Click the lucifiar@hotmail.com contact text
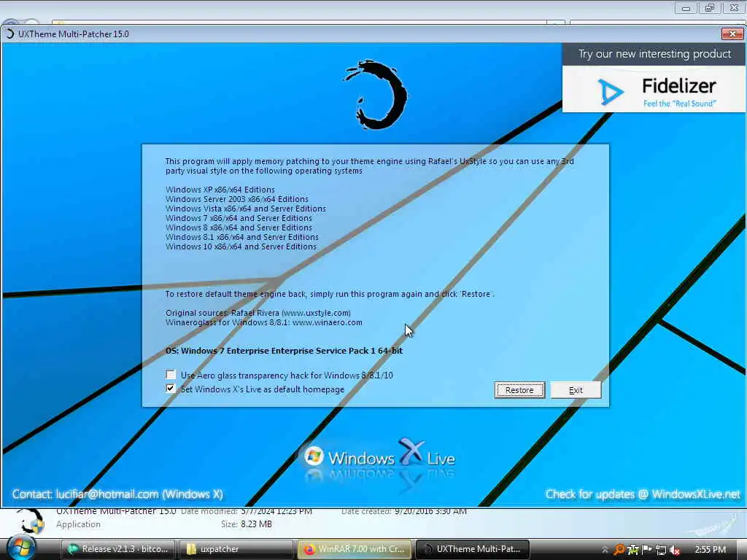This screenshot has height=560, width=747. coord(107,494)
